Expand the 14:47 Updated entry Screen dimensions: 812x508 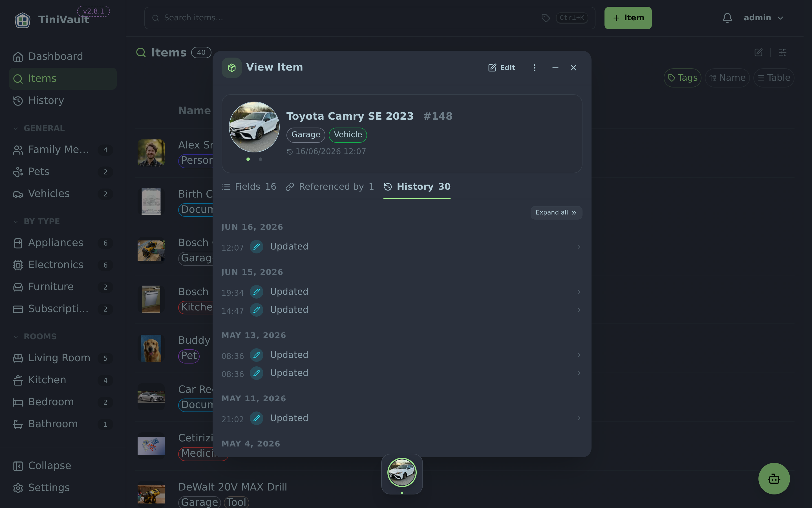pos(402,310)
